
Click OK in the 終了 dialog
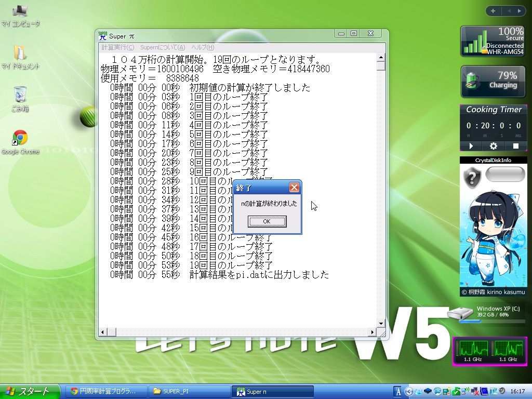pos(267,221)
